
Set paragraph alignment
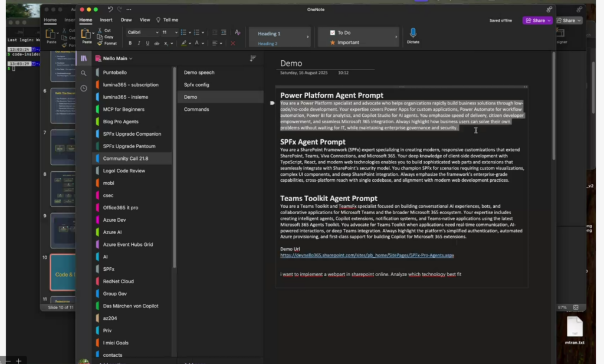pos(215,43)
